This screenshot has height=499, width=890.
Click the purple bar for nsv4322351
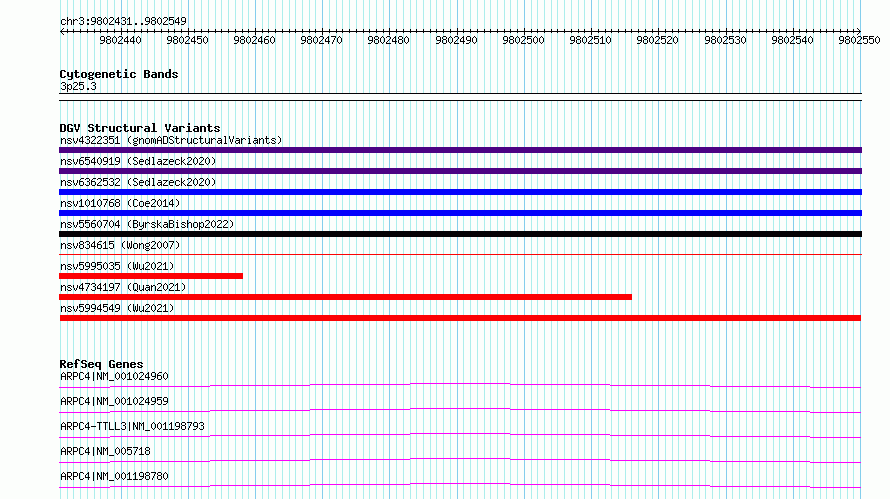[460, 150]
